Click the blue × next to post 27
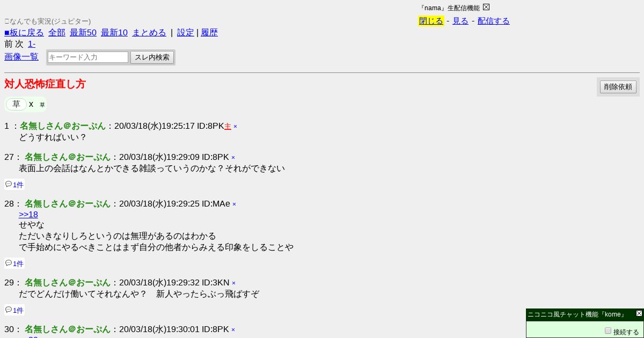644x338 pixels. (x=233, y=158)
